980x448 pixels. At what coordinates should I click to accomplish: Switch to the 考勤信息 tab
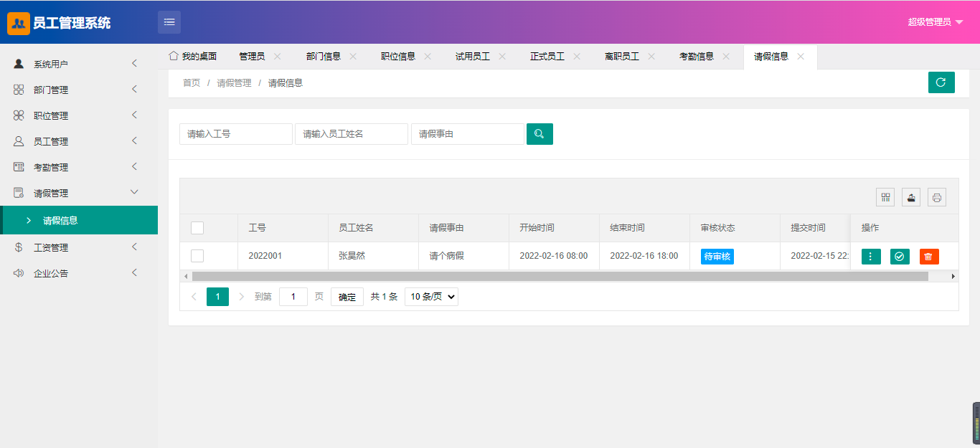(696, 57)
